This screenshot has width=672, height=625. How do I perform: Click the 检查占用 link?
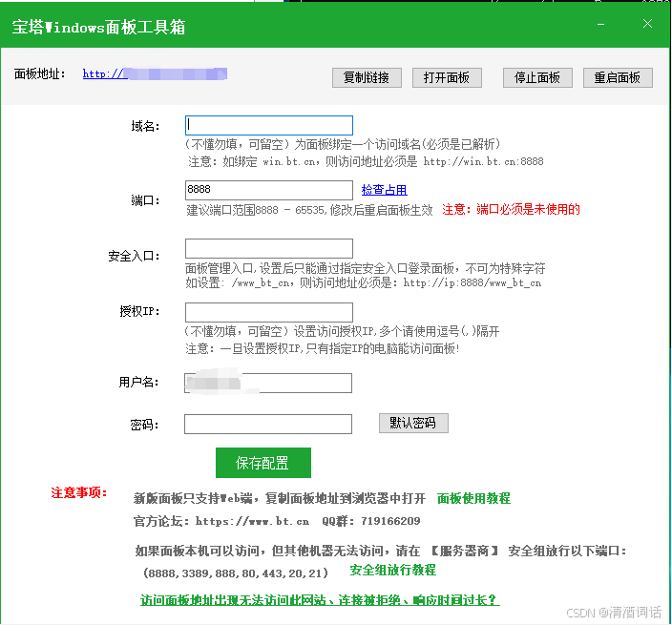(x=384, y=190)
